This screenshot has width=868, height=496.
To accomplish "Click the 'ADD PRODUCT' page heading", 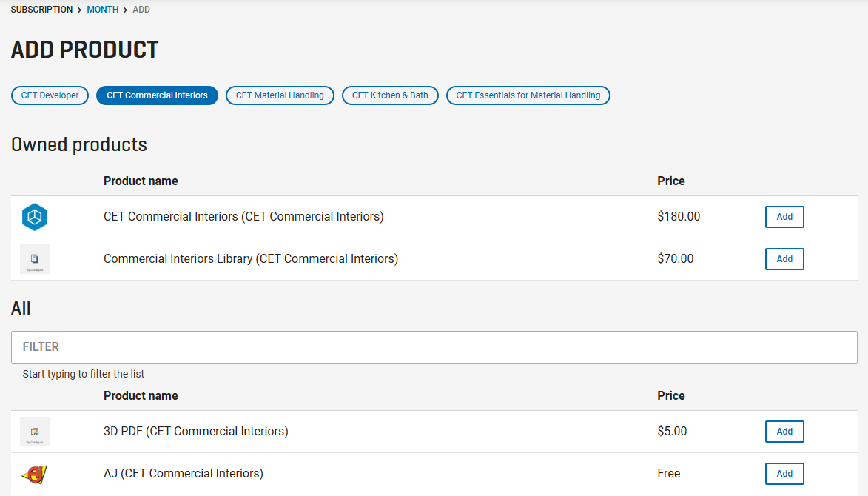I will (84, 50).
